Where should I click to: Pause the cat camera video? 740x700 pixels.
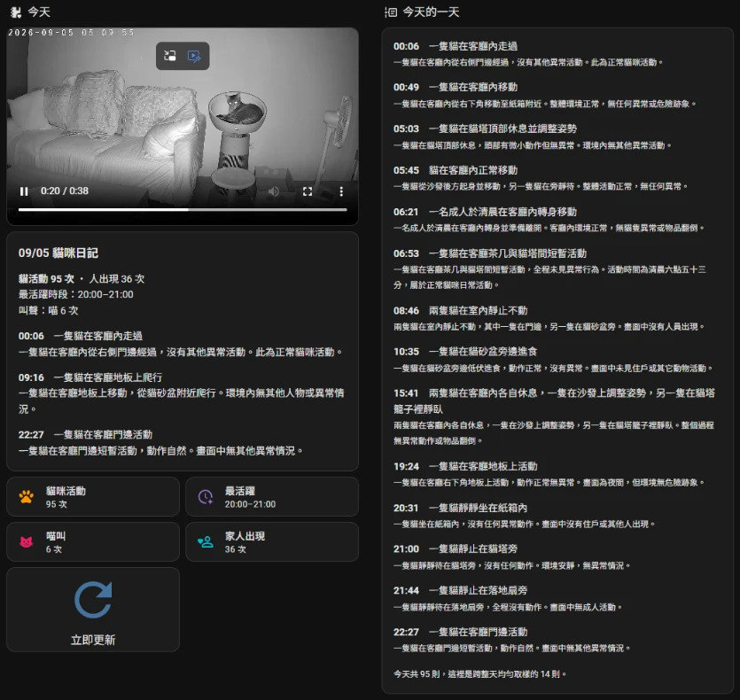click(x=24, y=191)
